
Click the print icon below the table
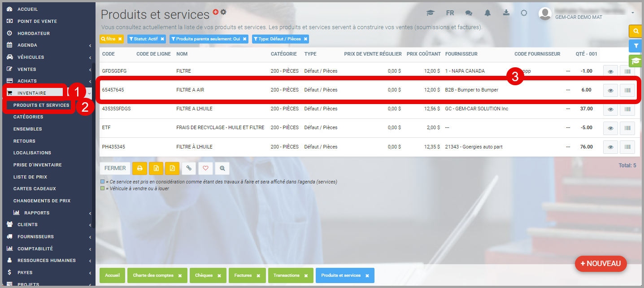[x=140, y=168]
